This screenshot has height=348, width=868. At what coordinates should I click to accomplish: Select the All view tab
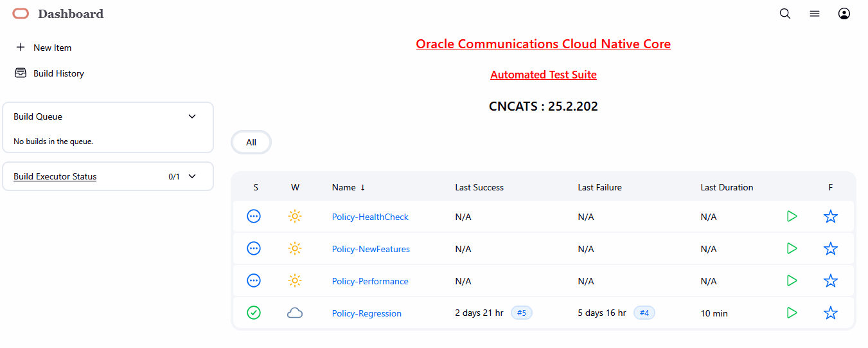click(251, 142)
